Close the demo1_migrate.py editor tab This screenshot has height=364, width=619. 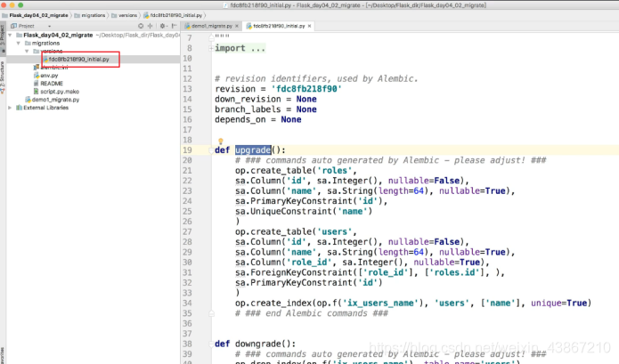point(237,26)
